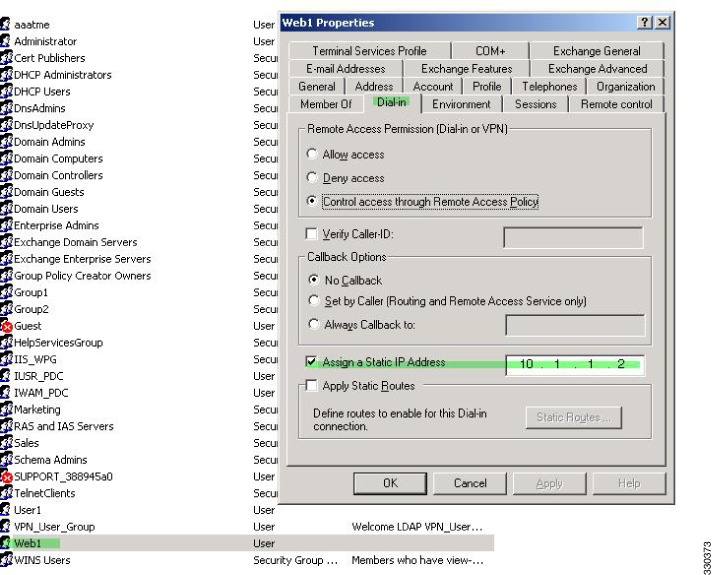Click the Web1 user icon
This screenshot has height=575, width=714.
5,543
